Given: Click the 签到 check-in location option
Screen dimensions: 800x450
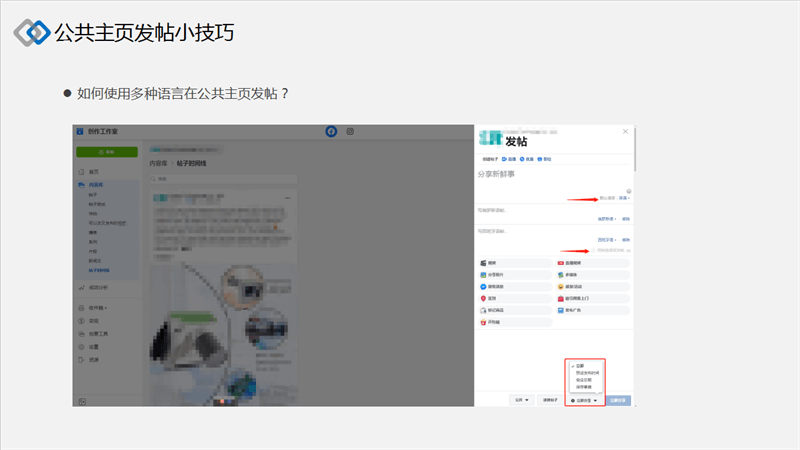Looking at the screenshot, I should [x=515, y=298].
